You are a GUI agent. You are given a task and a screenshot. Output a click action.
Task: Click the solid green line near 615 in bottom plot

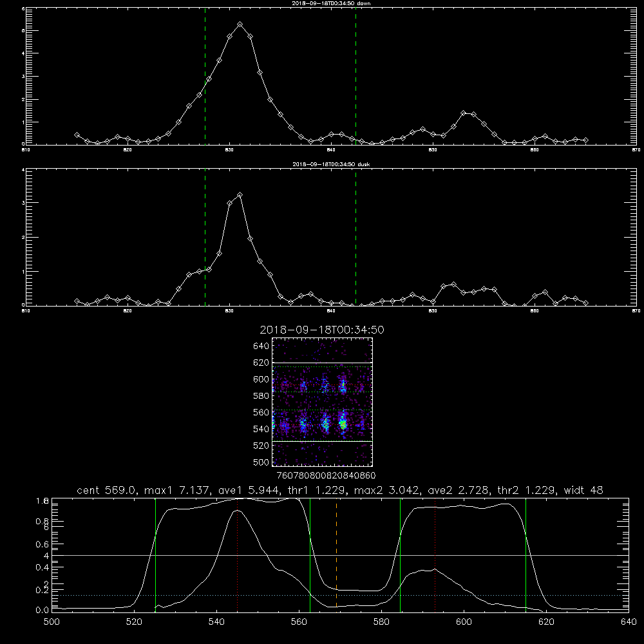click(x=526, y=555)
